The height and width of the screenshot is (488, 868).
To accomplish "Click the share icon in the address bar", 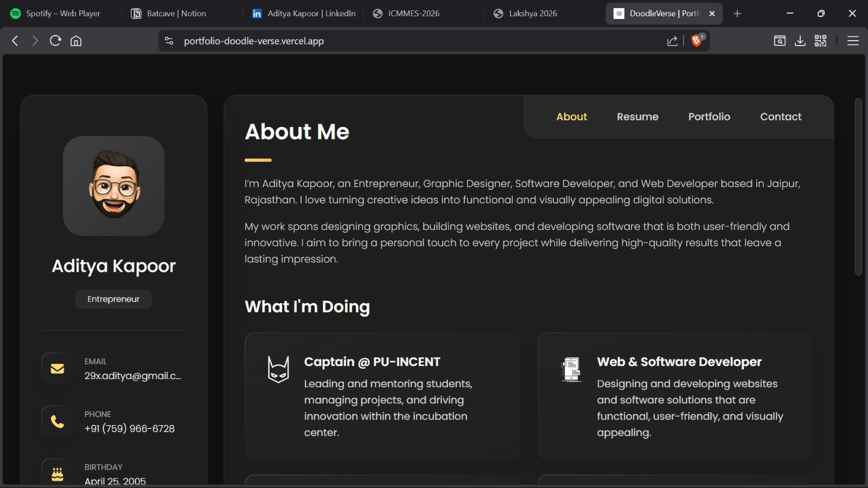I will coord(672,40).
